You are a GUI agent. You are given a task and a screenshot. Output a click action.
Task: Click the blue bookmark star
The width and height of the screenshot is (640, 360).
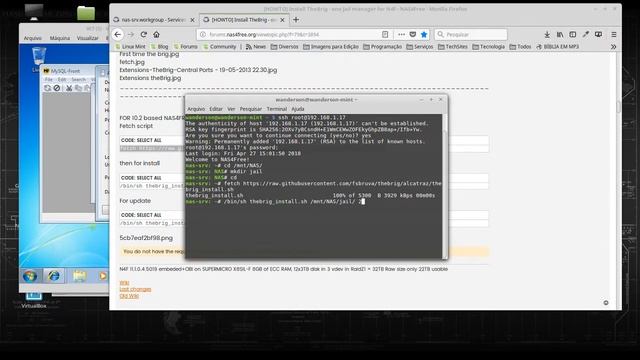click(424, 35)
